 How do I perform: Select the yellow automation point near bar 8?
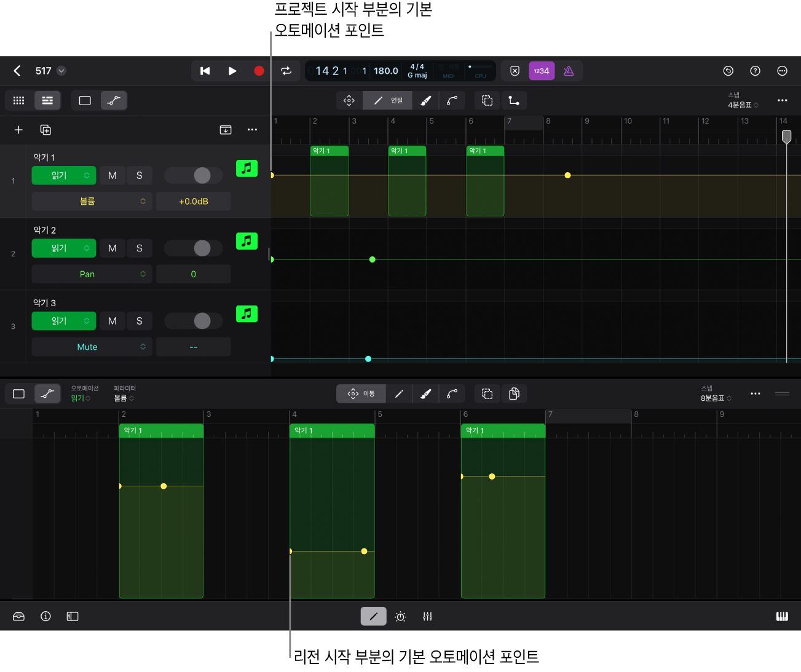pyautogui.click(x=567, y=175)
